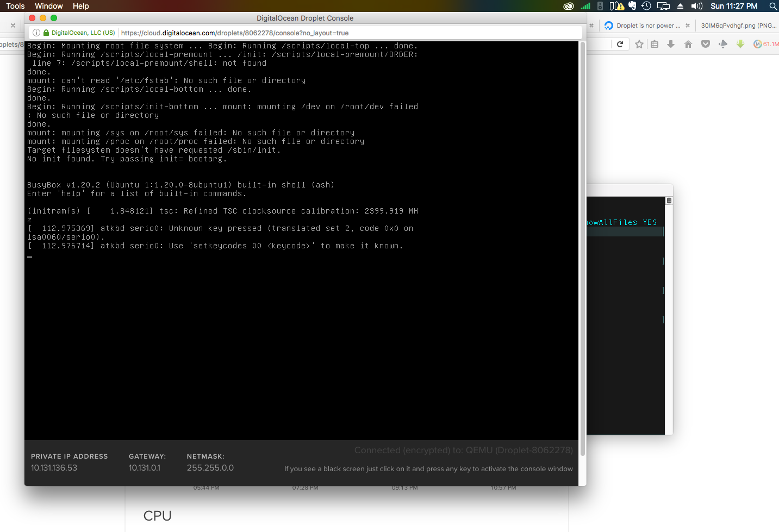The image size is (779, 532).
Task: Click the 'howAllFiles YES' text in background terminal
Action: coord(622,222)
